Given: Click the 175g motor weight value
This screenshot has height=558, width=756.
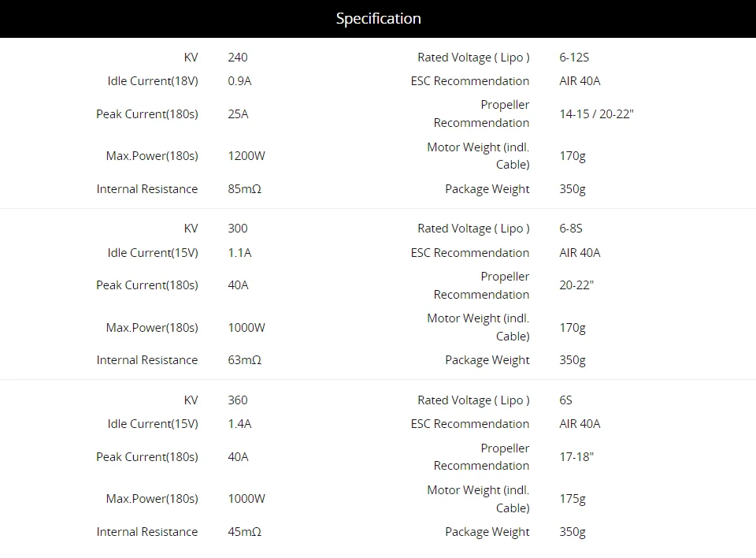Looking at the screenshot, I should (573, 499).
